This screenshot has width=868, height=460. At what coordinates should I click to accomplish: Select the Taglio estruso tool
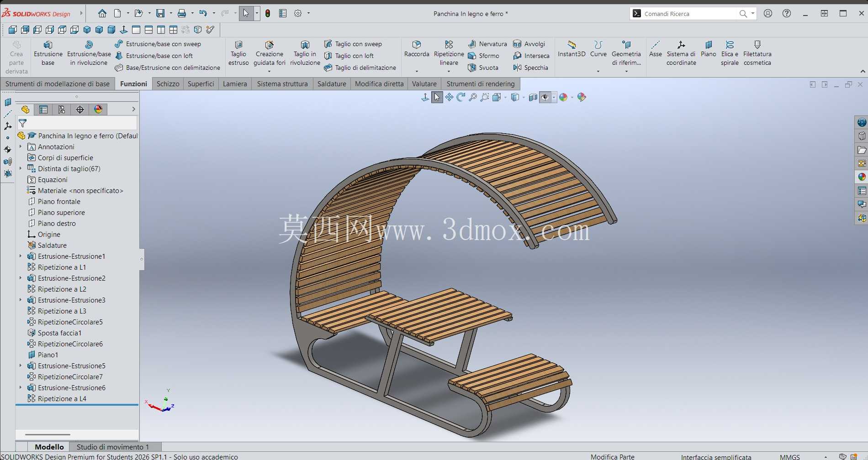click(238, 53)
